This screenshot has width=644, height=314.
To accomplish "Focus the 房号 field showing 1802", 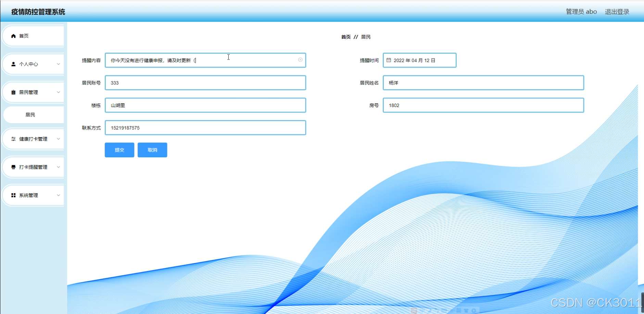I will coord(483,105).
